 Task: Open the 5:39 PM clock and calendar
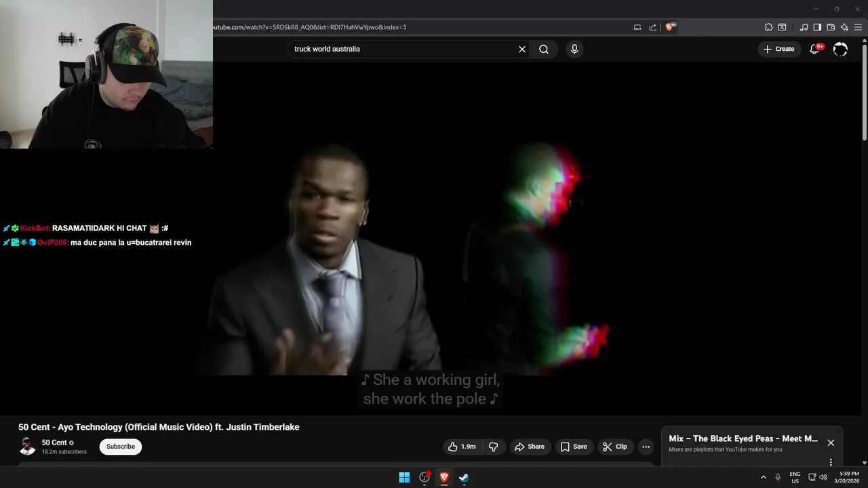(849, 477)
